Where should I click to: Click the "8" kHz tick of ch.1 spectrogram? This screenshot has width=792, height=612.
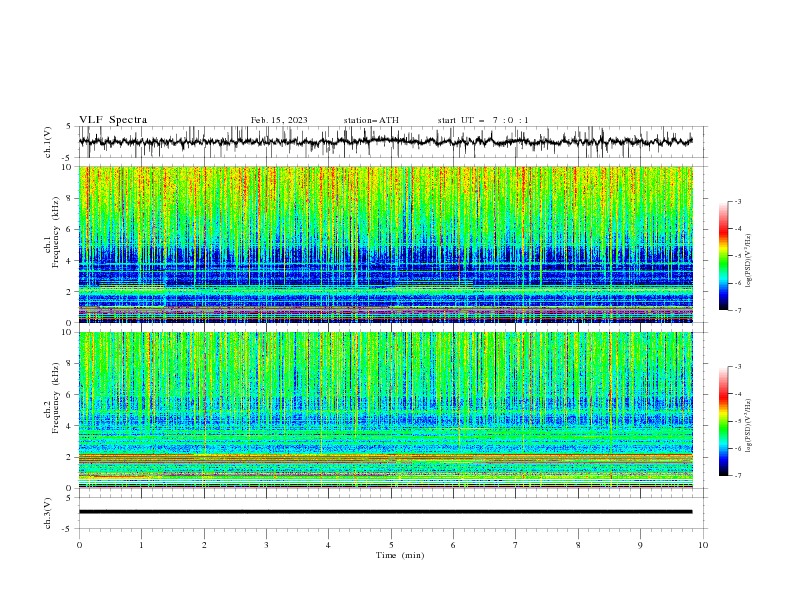[70, 198]
